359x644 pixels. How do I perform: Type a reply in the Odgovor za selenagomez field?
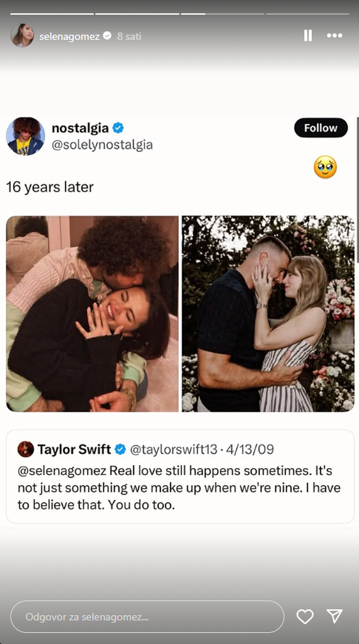tap(147, 617)
